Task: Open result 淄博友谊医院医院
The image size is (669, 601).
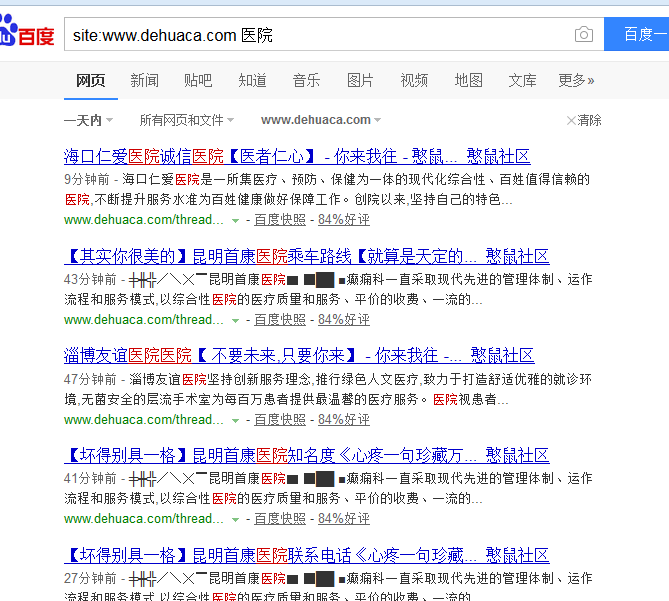Action: [x=299, y=356]
